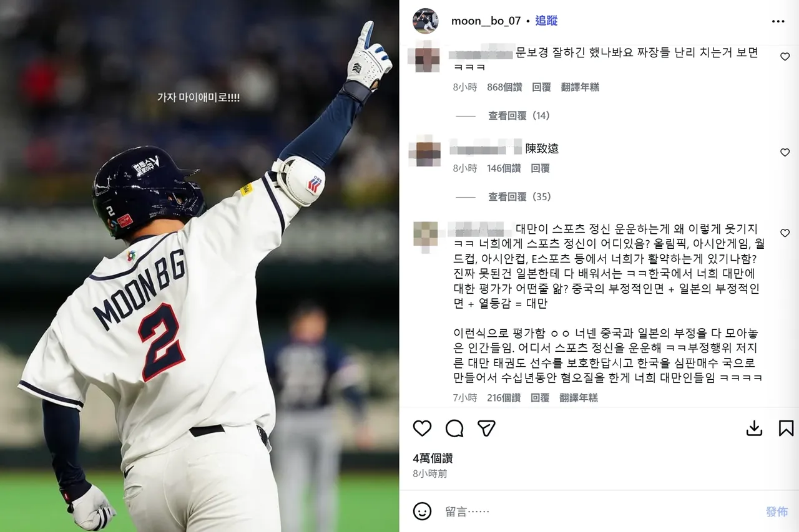Image resolution: width=799 pixels, height=532 pixels.
Task: Save the post with the bookmark icon
Action: tap(786, 428)
